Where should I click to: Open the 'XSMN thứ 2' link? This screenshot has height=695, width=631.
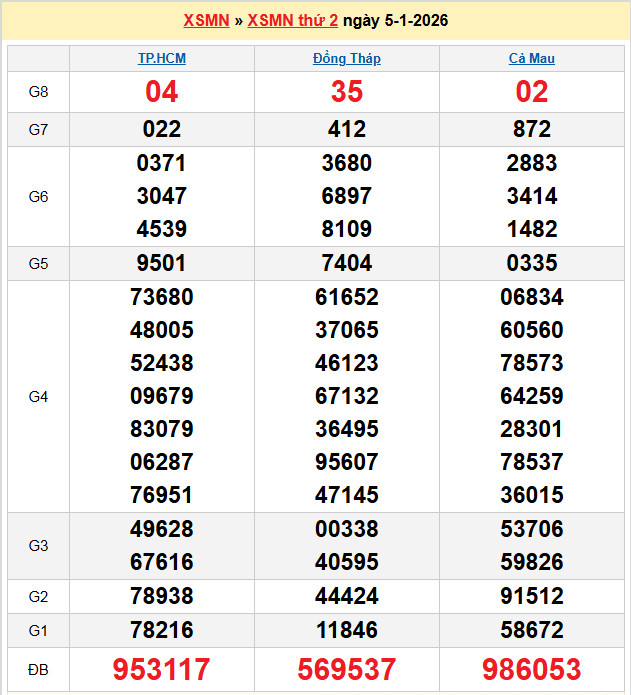pos(292,21)
